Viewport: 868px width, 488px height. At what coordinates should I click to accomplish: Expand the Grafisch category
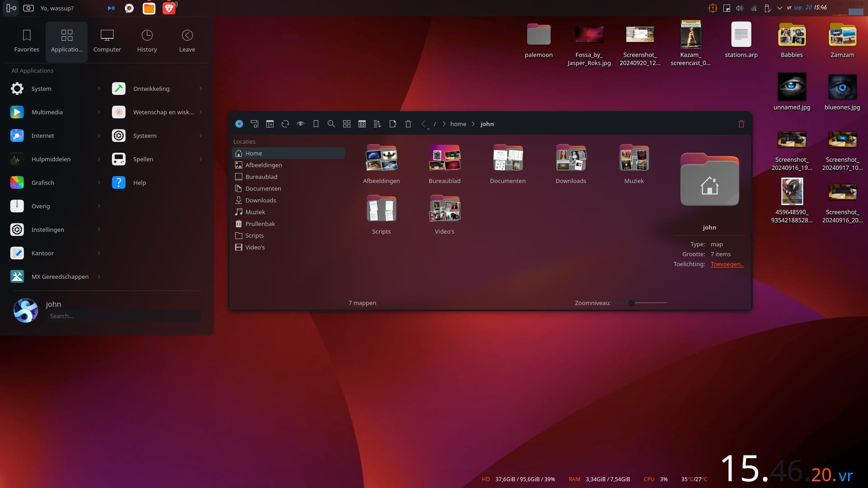click(x=55, y=183)
